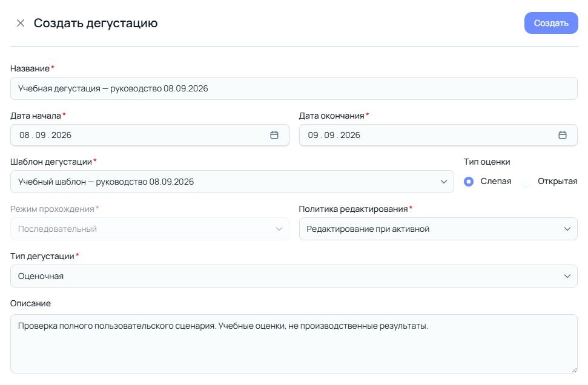Viewport: 588px width, 385px height.
Task: Click into the Описание text area
Action: [294, 344]
